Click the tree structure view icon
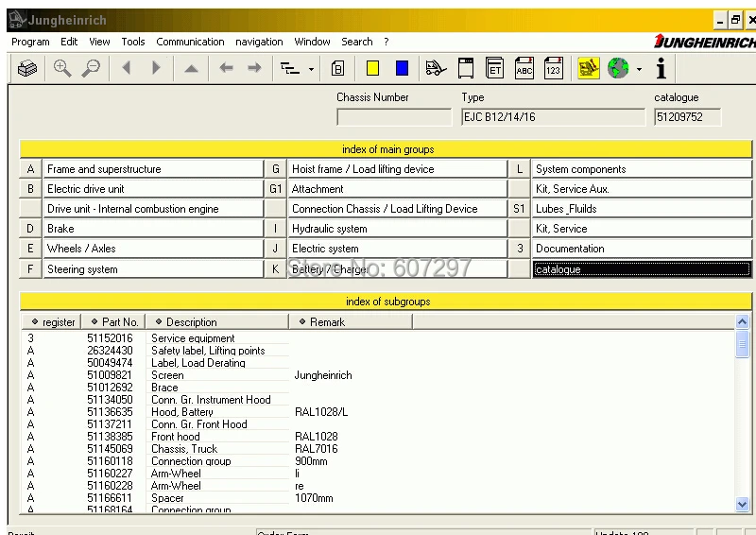756x535 pixels. pos(290,68)
